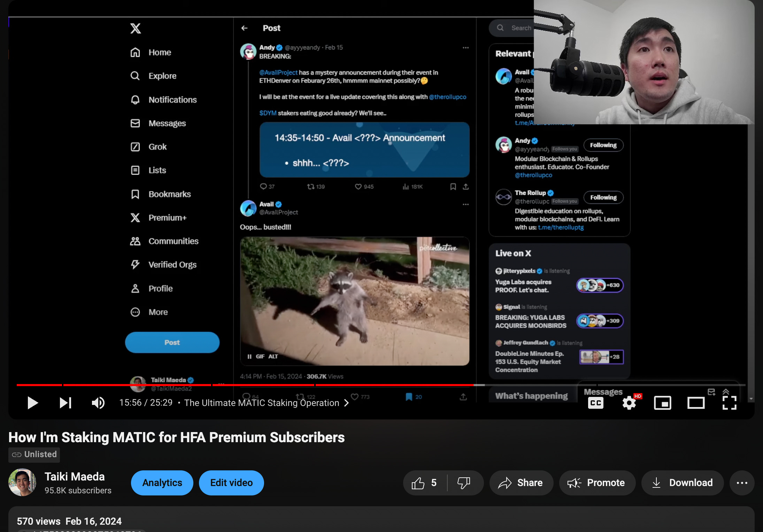
Task: Expand More options in X sidebar
Action: click(149, 312)
